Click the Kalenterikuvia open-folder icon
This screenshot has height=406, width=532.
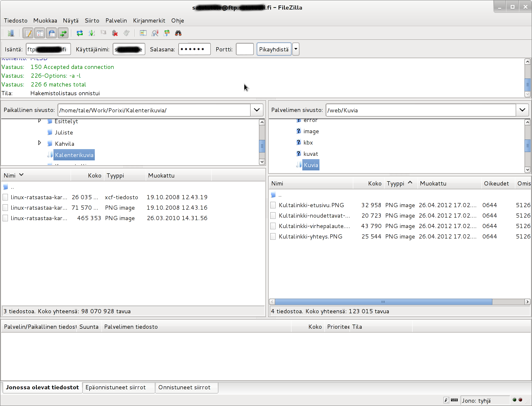[50, 155]
